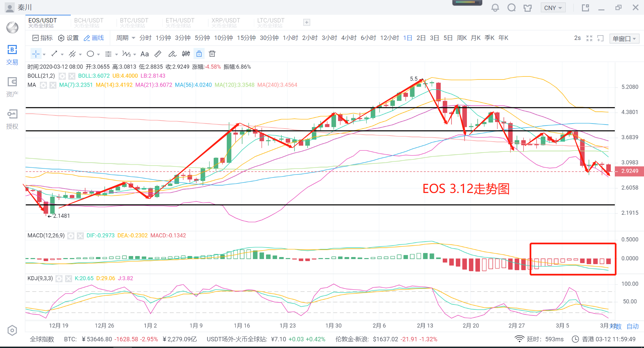Remove the MA indicator with its X

53,85
